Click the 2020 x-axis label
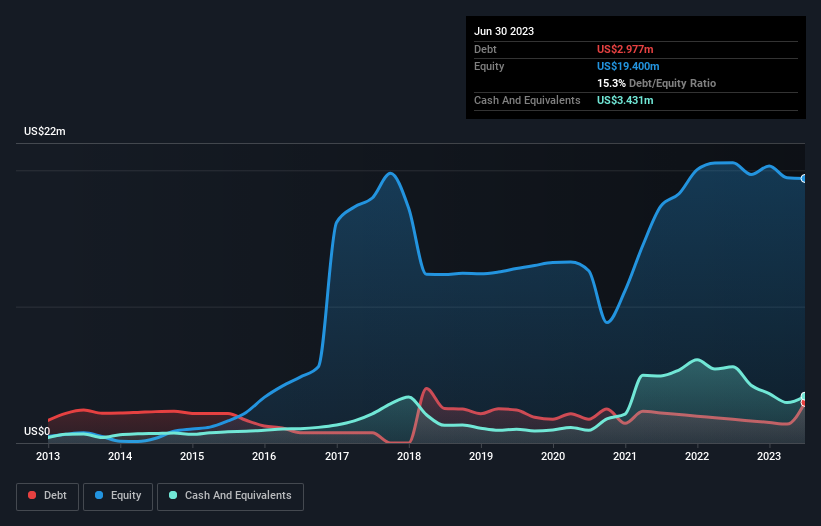 pos(553,456)
